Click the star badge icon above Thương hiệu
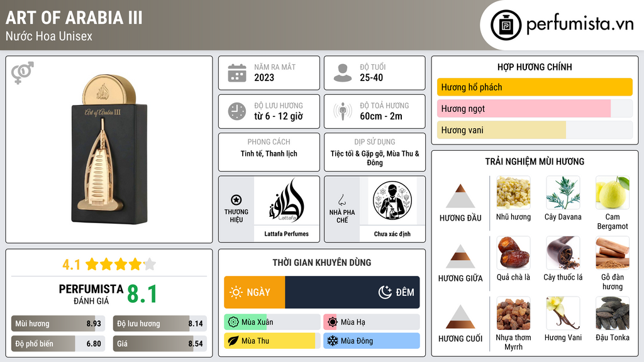Screen dimensions: 644x362 click(236, 200)
